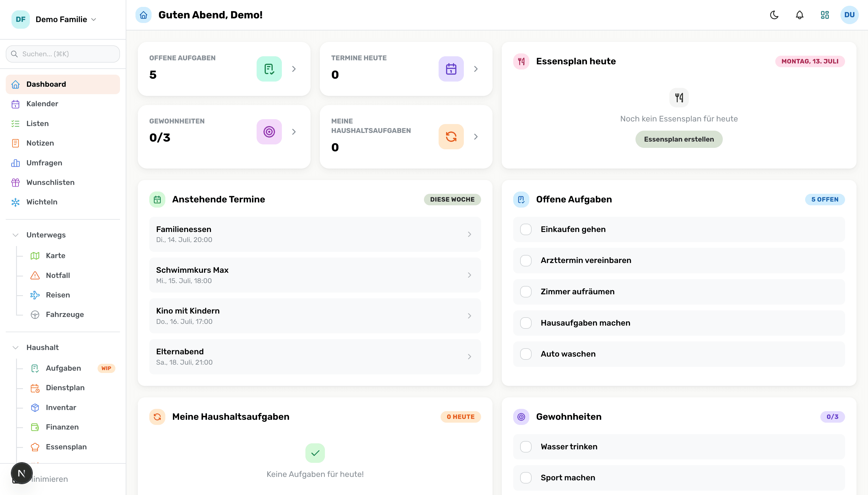The height and width of the screenshot is (495, 868).
Task: Open the Familienessen appointment chevron
Action: [x=469, y=234]
